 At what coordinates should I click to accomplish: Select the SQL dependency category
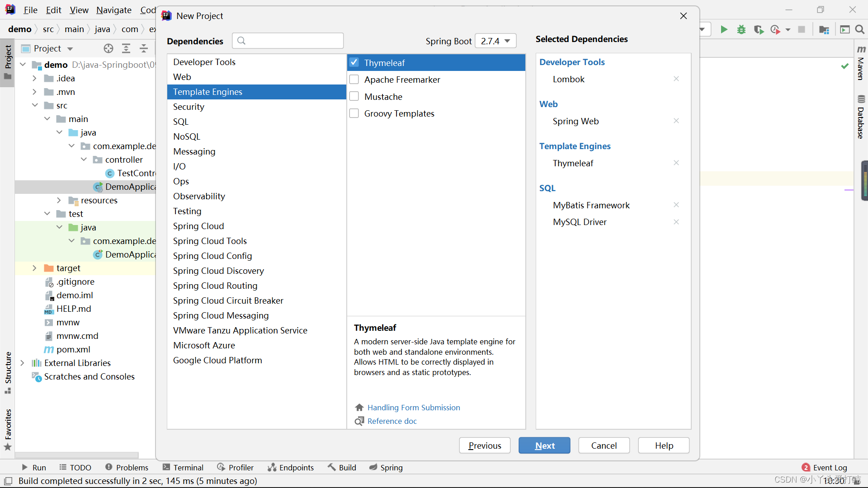pos(256,122)
